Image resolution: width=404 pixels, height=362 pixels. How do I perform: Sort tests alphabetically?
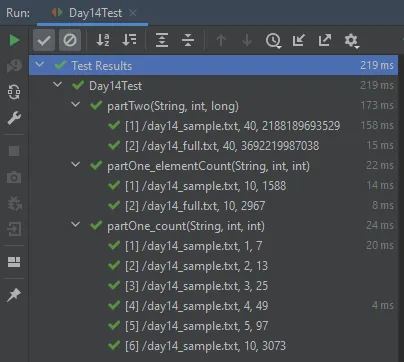click(103, 40)
